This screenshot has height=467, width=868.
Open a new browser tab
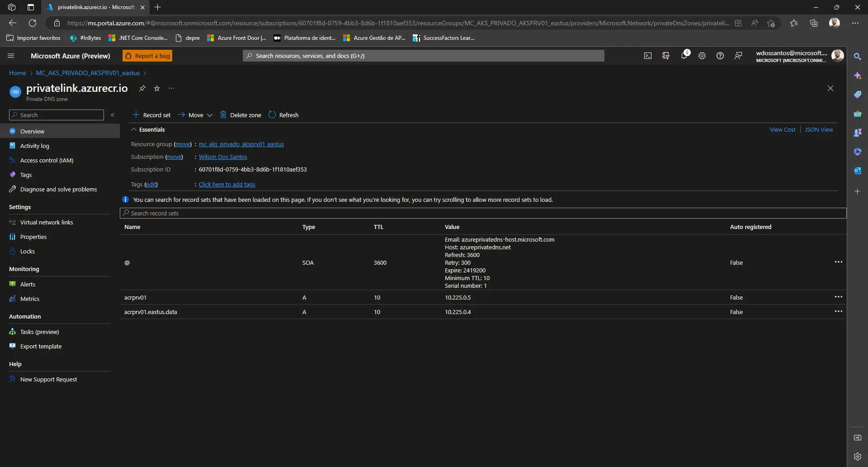[x=157, y=7]
